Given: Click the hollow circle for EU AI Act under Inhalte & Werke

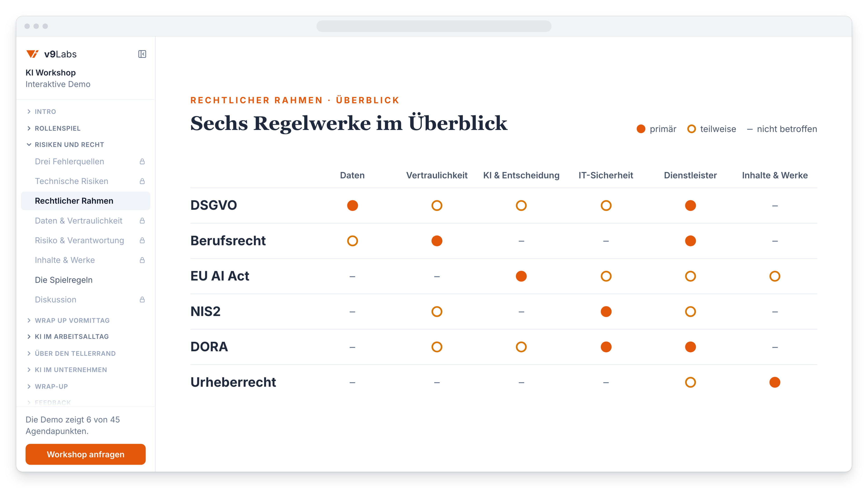Looking at the screenshot, I should point(775,276).
